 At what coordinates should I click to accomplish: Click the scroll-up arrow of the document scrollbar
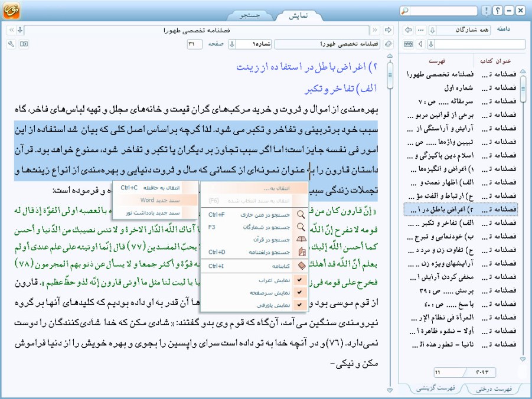390,56
